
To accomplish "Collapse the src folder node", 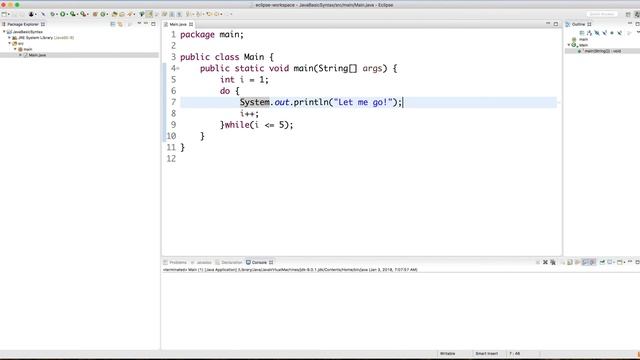I will (x=9, y=43).
